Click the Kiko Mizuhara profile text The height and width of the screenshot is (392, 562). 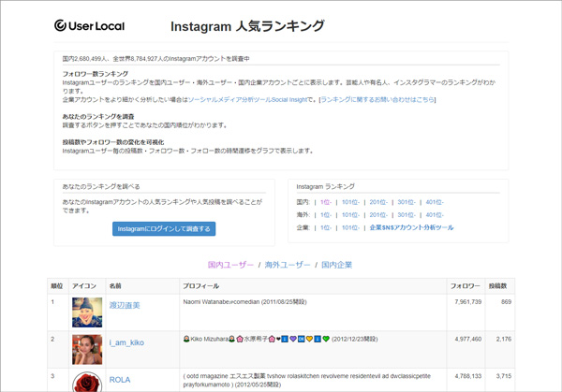280,339
